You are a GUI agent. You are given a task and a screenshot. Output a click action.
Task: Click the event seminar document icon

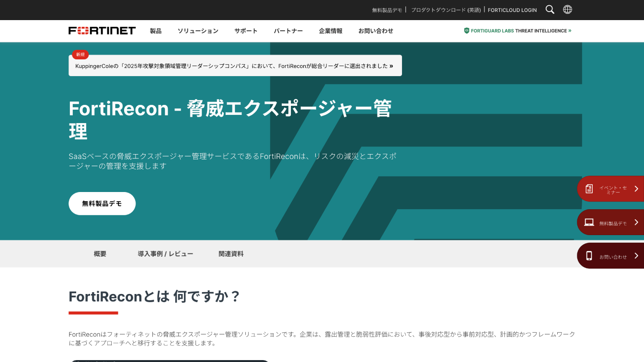tap(589, 189)
